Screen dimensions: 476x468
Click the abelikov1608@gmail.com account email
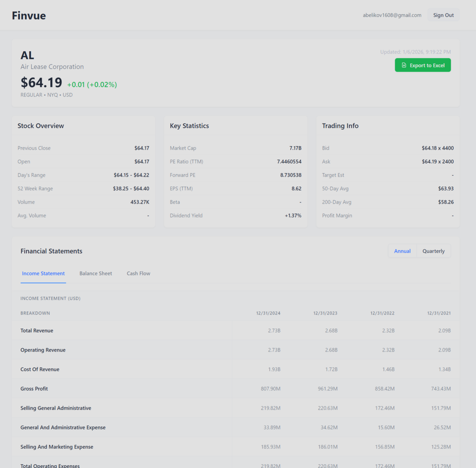(392, 15)
